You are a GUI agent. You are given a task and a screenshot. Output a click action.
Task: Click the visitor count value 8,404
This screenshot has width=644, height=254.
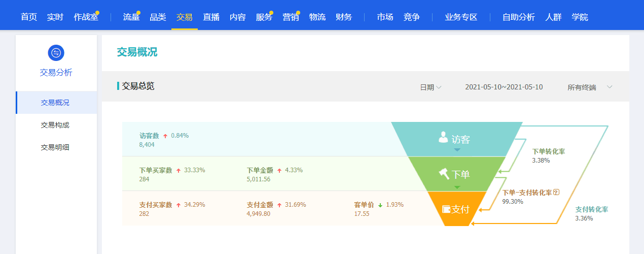click(x=147, y=145)
